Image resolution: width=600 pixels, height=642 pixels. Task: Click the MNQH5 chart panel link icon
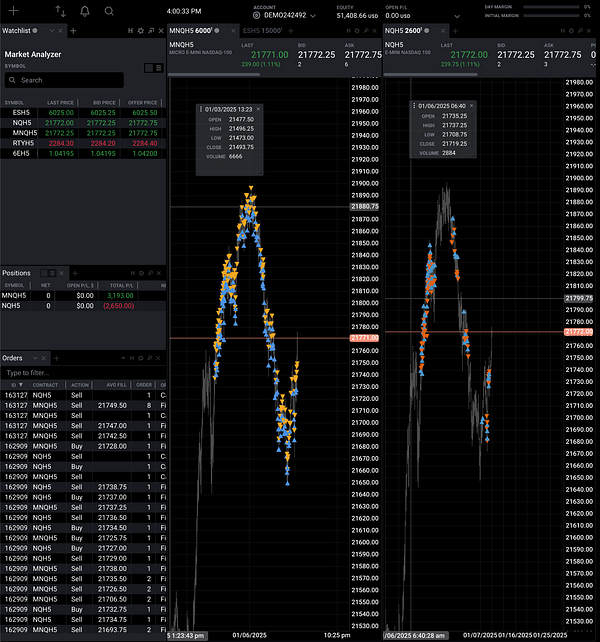[348, 31]
